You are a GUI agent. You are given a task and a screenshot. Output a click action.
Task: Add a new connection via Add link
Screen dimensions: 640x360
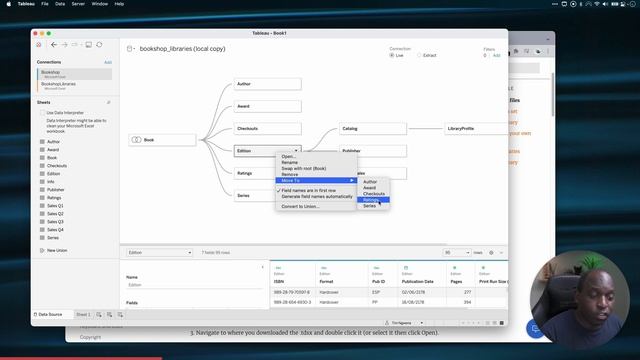coord(108,62)
